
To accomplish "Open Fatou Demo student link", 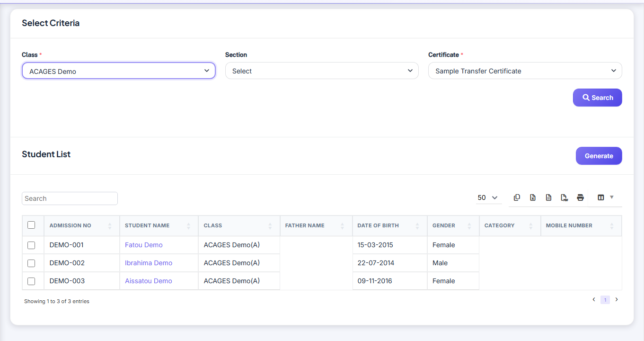I will [x=144, y=245].
